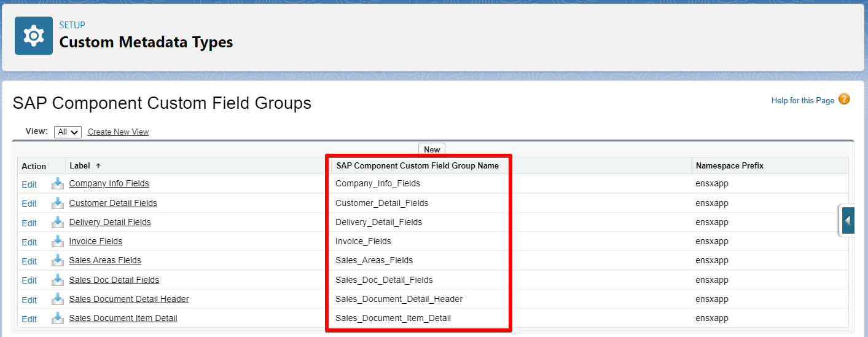868x337 pixels.
Task: Edit the Customer Detail Fields record
Action: [x=29, y=204]
